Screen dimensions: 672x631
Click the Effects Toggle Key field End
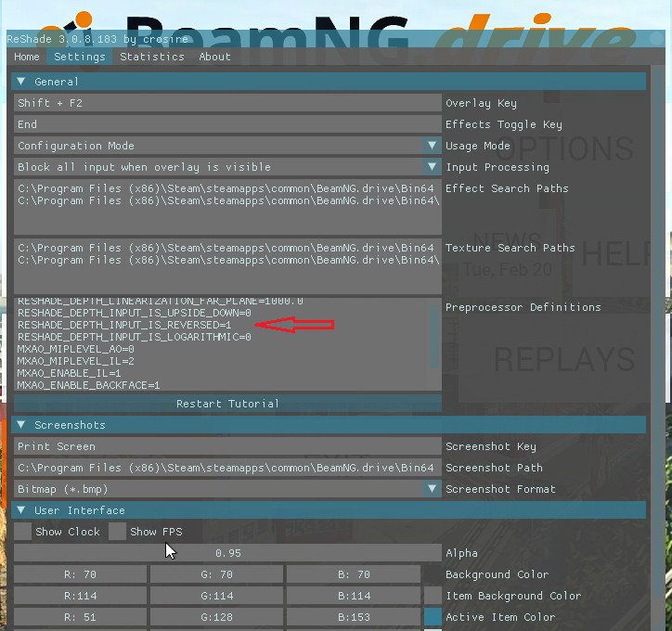[x=227, y=124]
